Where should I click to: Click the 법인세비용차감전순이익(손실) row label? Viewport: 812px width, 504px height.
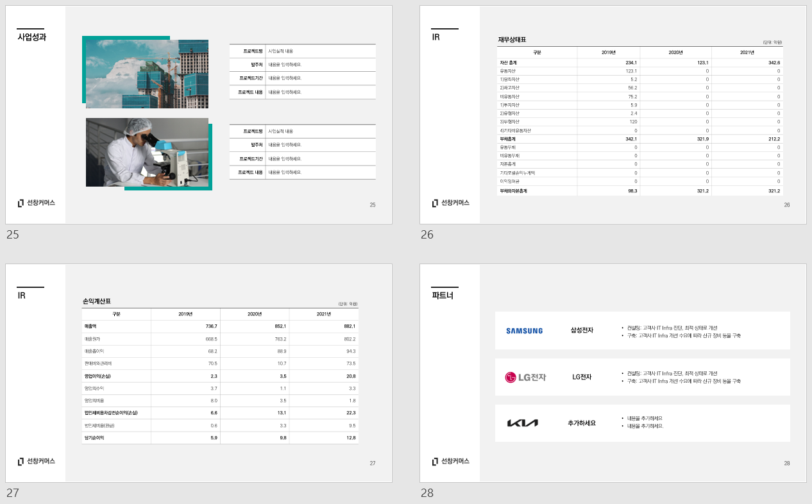tap(110, 413)
